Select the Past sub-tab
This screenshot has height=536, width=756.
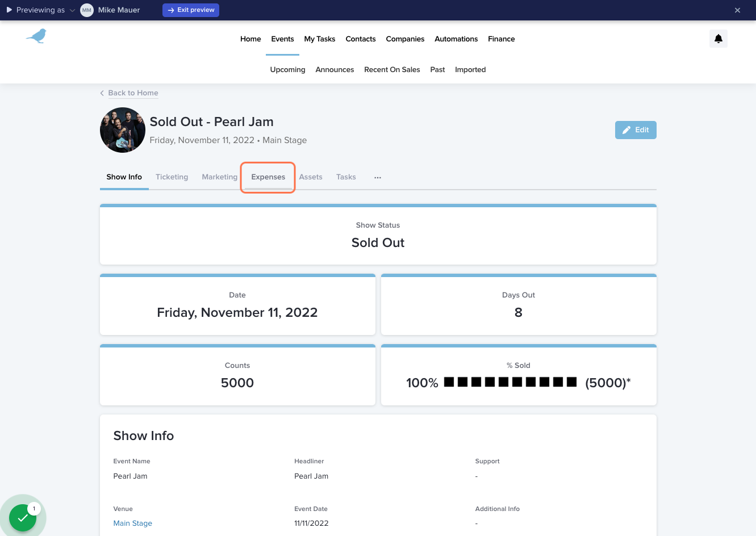pyautogui.click(x=437, y=70)
